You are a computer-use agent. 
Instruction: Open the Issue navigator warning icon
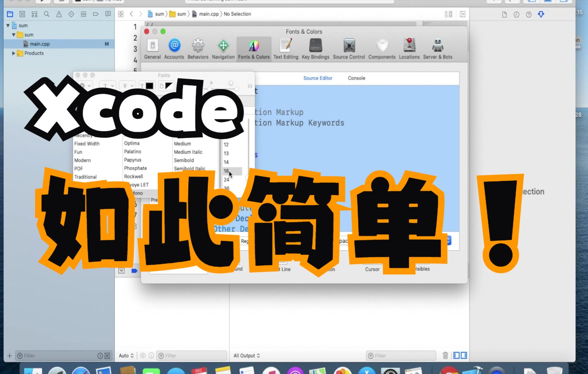point(59,14)
